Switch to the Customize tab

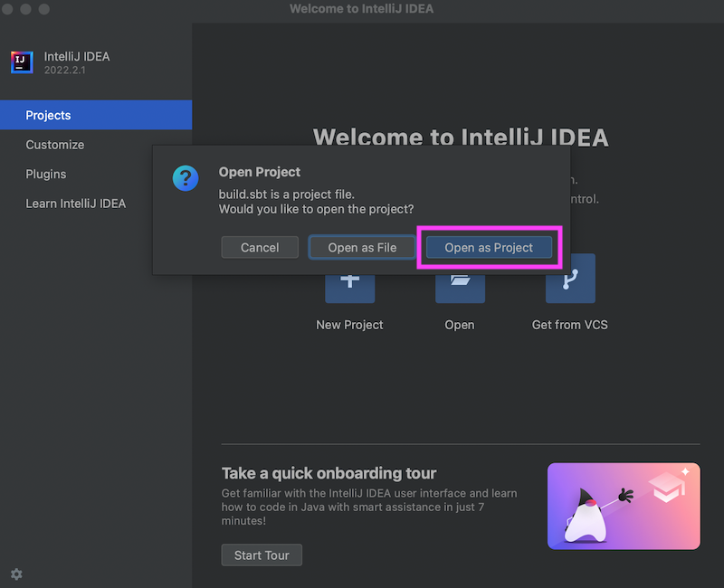click(x=96, y=145)
